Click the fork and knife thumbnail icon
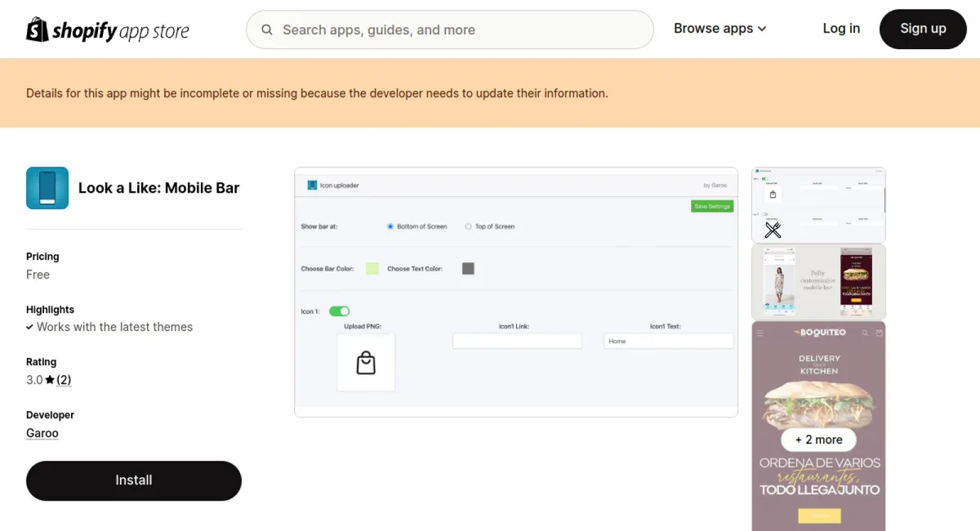This screenshot has height=531, width=980. pyautogui.click(x=773, y=230)
